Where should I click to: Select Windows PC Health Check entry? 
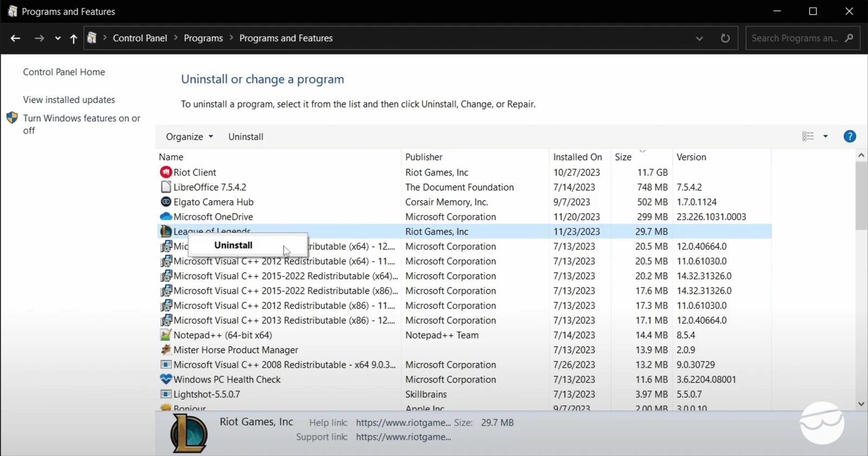tap(227, 380)
